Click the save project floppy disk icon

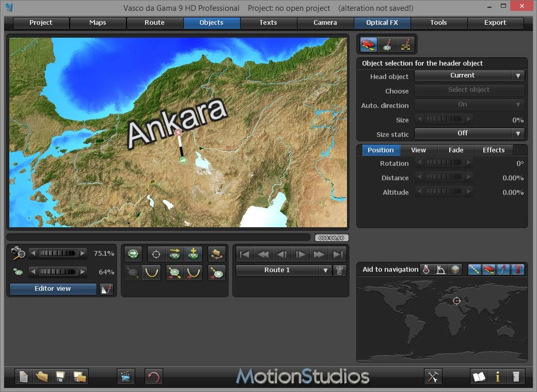pos(60,377)
